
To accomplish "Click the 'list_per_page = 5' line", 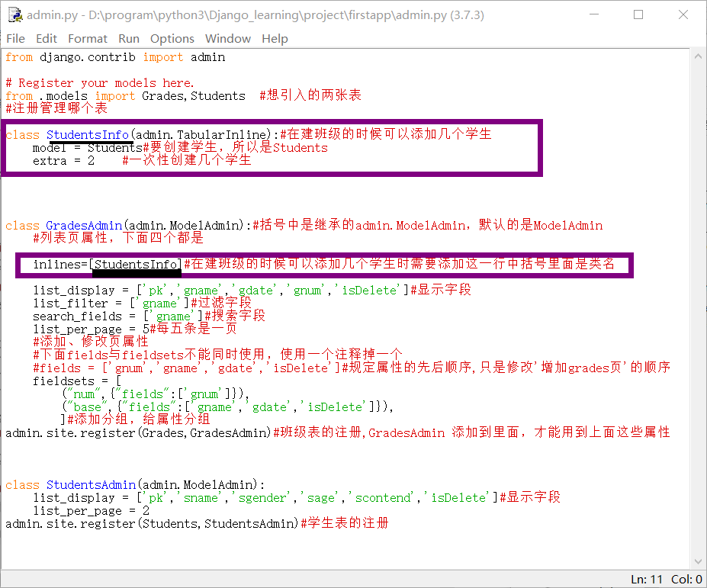I will tap(134, 329).
